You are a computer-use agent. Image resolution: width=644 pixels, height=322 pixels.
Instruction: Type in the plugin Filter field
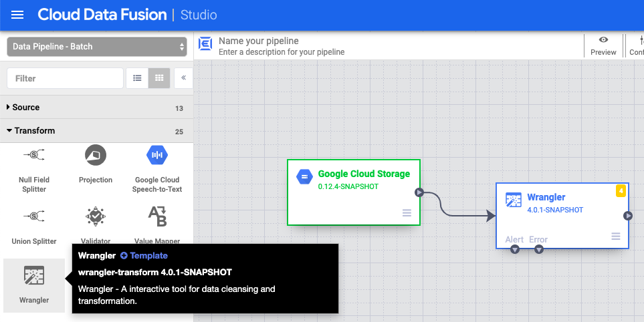tap(65, 78)
